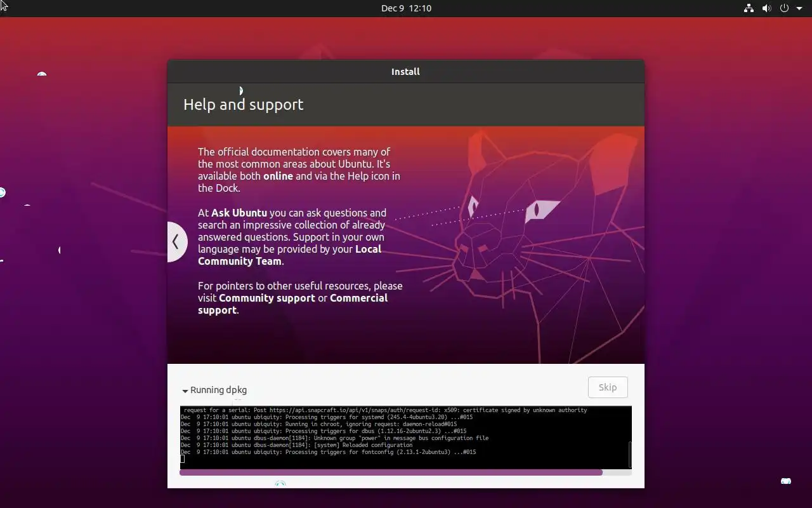Click log line 'certificate signed by unknown authority'

point(385,410)
